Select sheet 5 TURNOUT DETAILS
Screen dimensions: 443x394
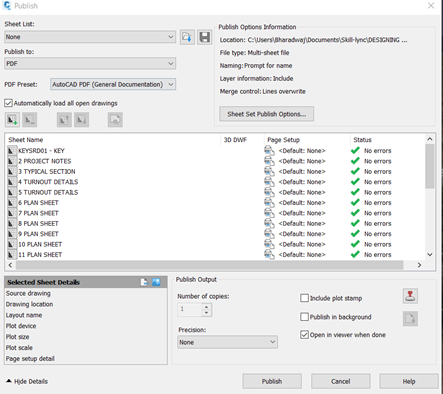tap(48, 192)
